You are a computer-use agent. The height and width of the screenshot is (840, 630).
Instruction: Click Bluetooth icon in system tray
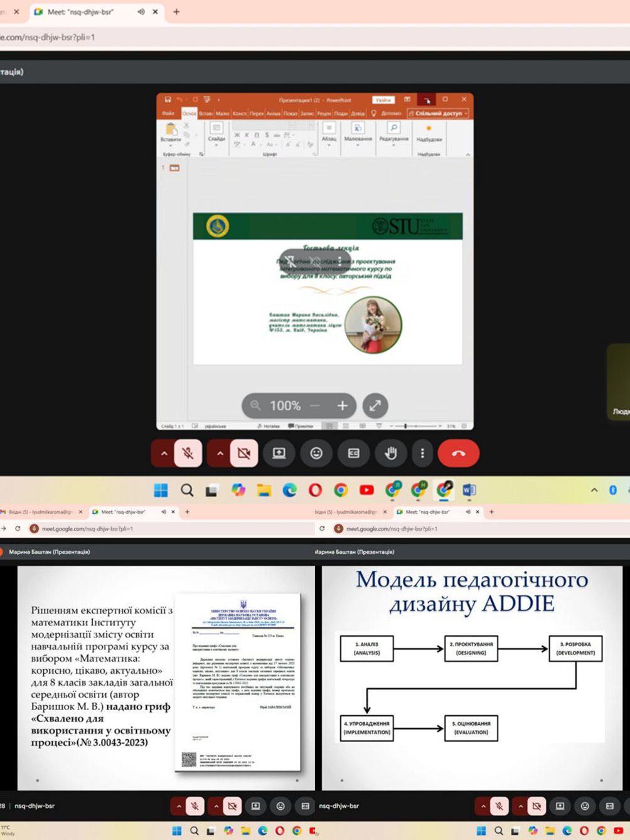[613, 490]
